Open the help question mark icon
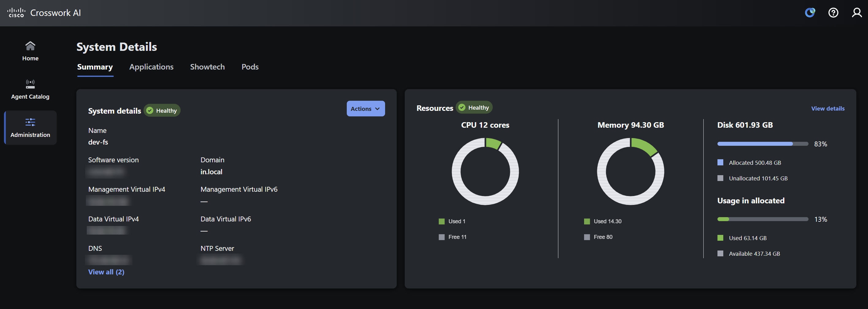 pos(833,13)
